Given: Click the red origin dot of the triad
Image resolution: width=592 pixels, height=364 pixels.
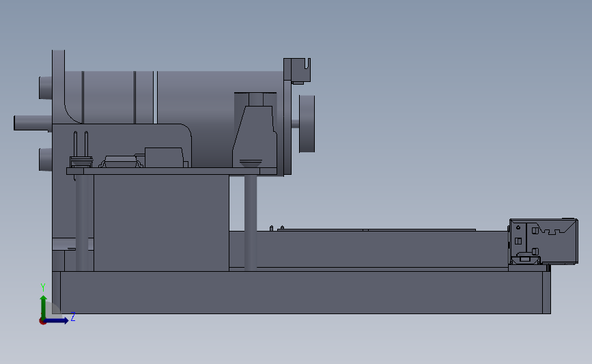Looking at the screenshot, I should [x=42, y=322].
